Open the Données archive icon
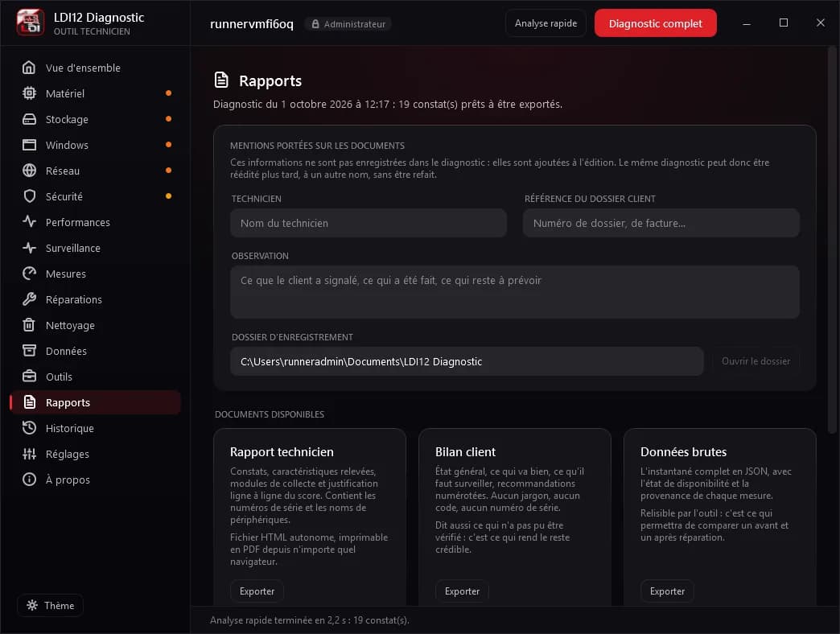The height and width of the screenshot is (634, 840). click(29, 350)
